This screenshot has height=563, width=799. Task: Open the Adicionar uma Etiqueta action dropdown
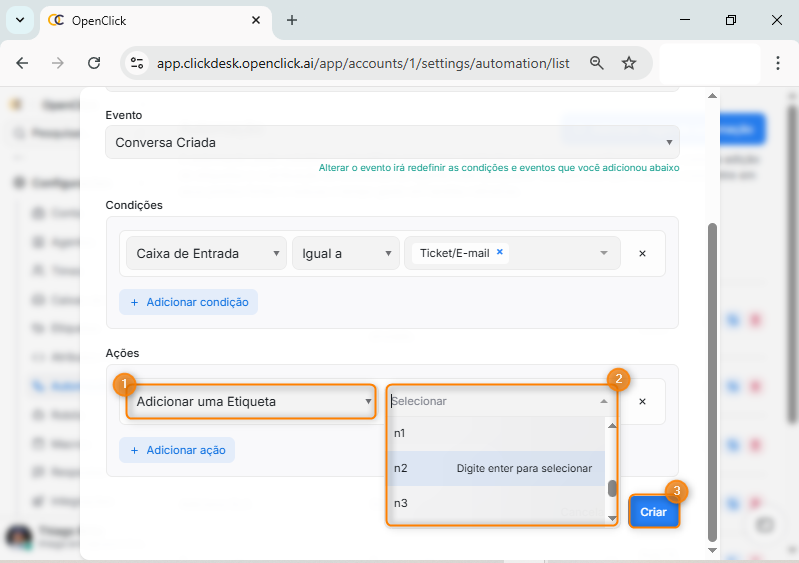click(250, 402)
